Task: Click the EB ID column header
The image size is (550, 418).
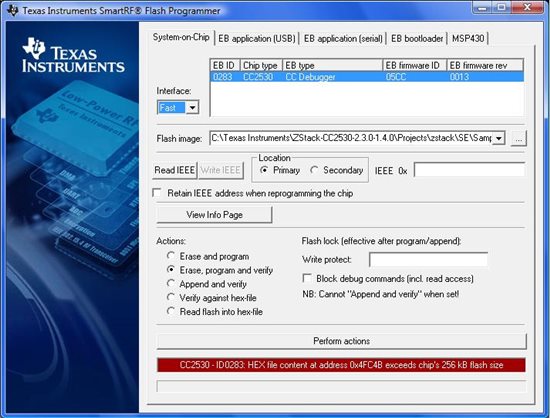Action: pyautogui.click(x=225, y=65)
